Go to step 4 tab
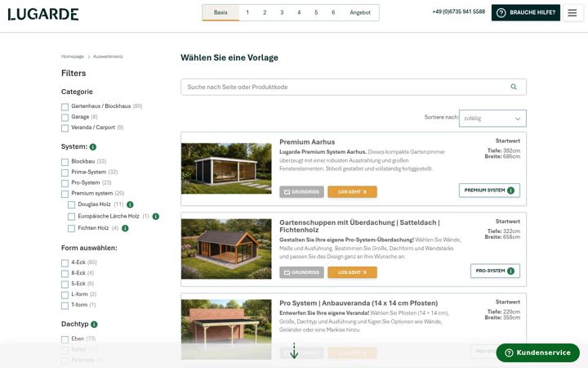Screen dimensions: 588x368 click(x=299, y=12)
